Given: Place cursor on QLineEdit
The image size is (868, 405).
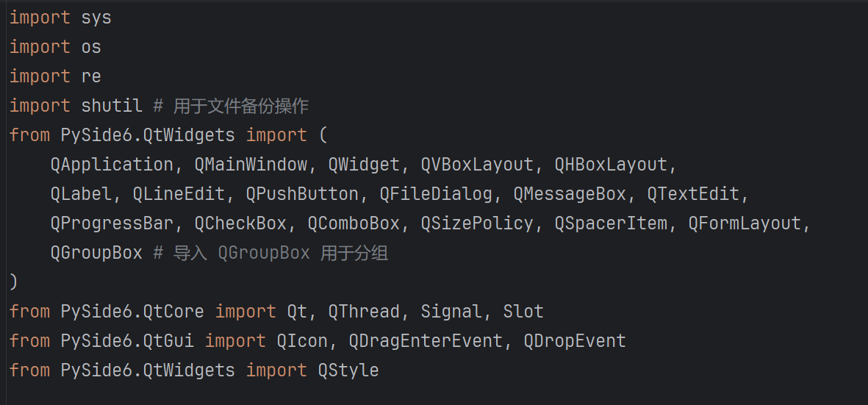Looking at the screenshot, I should click(184, 194).
